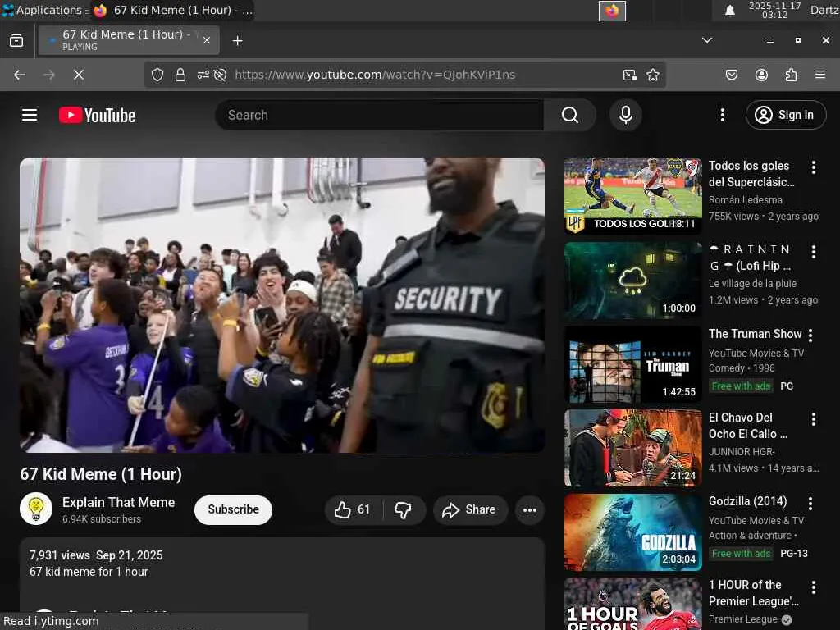Click the Firefox workspace preview icon in panel
Viewport: 840px width, 630px height.
click(612, 11)
